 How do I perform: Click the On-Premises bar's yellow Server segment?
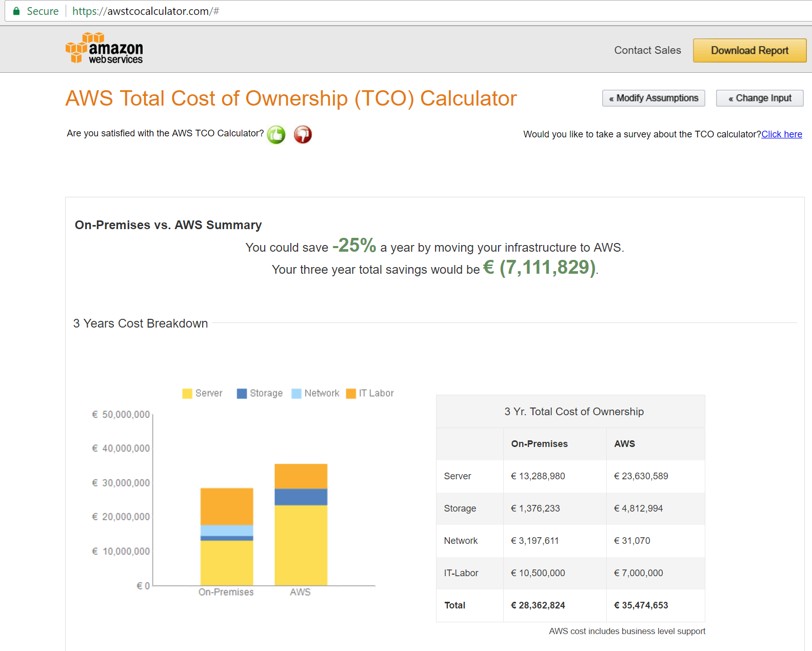click(227, 563)
